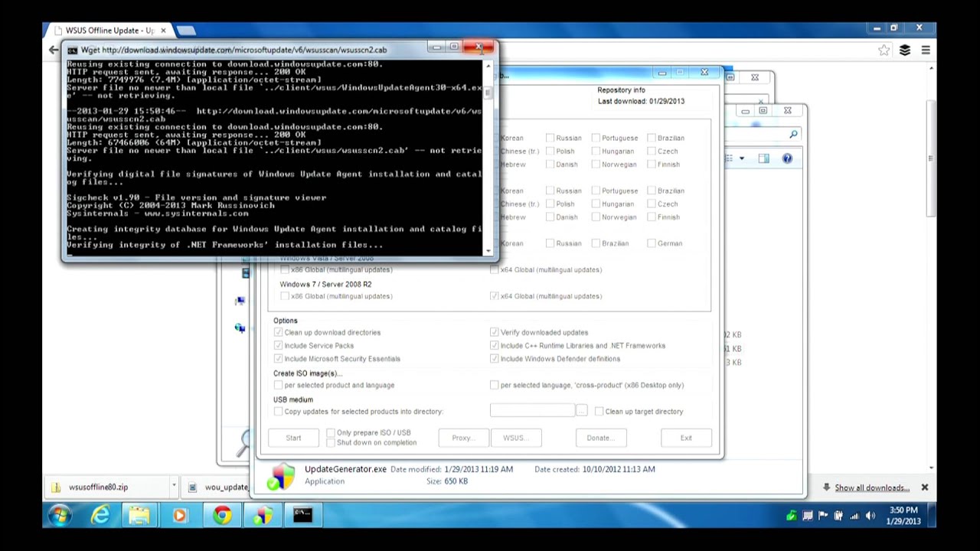Click the taskbar clock showing 3:50 PM
Image resolution: width=980 pixels, height=551 pixels.
tap(903, 515)
